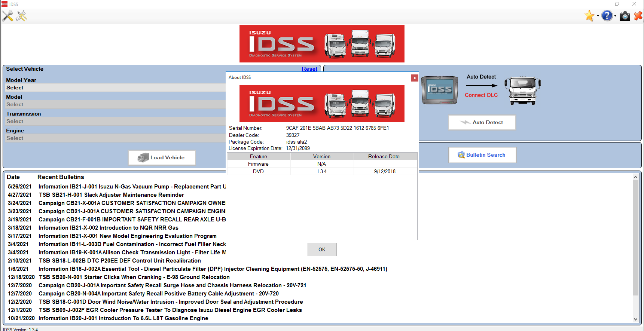
Task: Click the bulletin list scroll up arrow
Action: pyautogui.click(x=635, y=177)
